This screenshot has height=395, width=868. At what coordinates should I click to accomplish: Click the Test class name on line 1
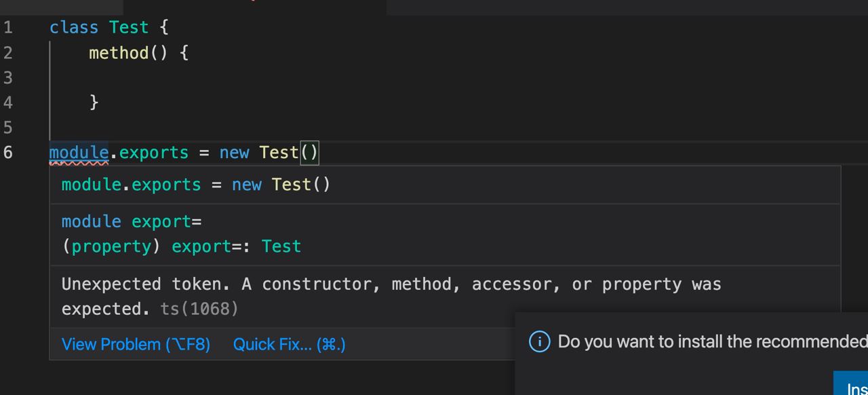click(129, 28)
